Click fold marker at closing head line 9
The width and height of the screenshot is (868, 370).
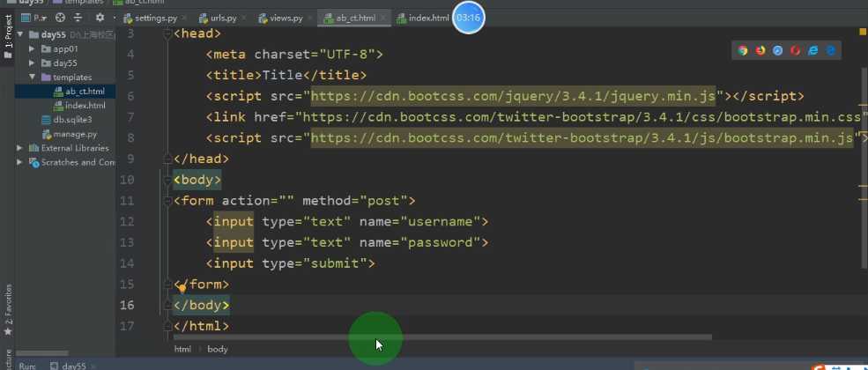point(167,159)
